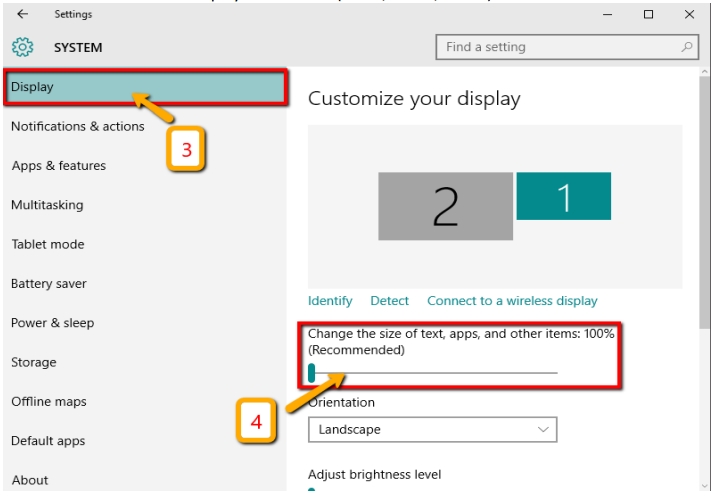Click the search magnifier icon
716x499 pixels.
686,47
